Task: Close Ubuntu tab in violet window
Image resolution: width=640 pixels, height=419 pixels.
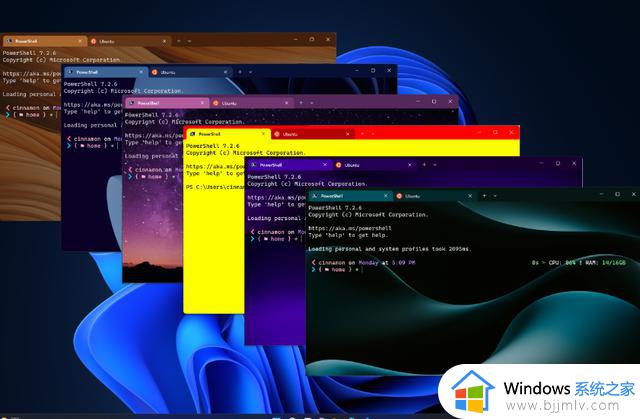Action: click(x=409, y=165)
